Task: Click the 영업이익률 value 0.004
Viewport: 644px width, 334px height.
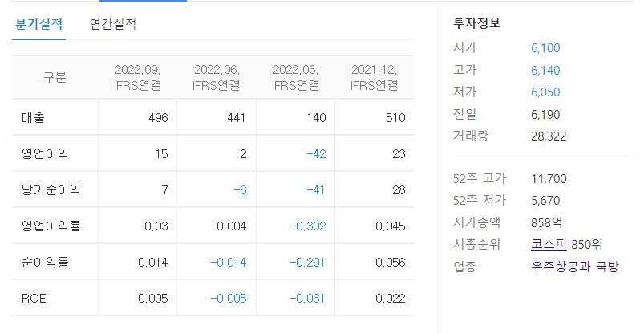Action: point(232,226)
